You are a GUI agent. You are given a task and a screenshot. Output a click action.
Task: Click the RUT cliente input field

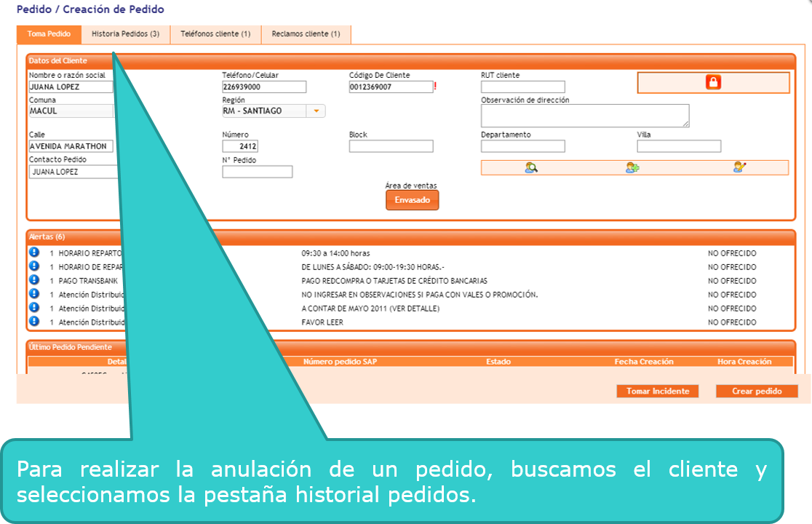click(523, 87)
